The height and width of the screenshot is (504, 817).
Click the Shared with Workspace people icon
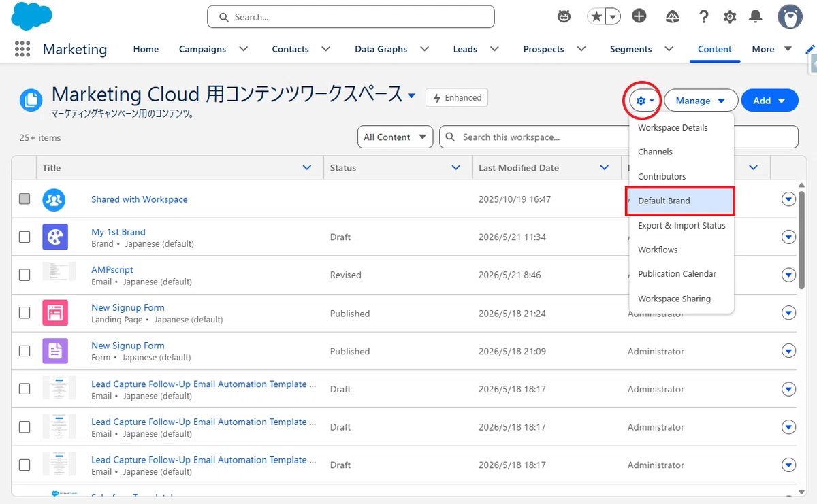click(x=54, y=199)
